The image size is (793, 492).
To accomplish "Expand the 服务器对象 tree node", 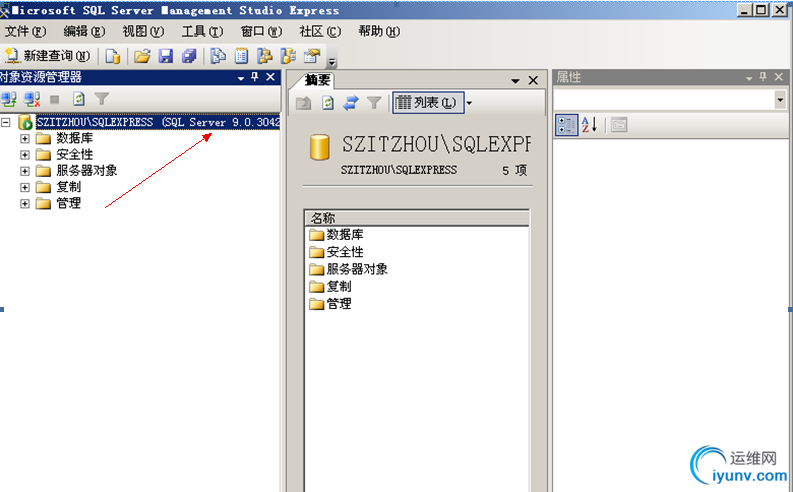I will 25,171.
